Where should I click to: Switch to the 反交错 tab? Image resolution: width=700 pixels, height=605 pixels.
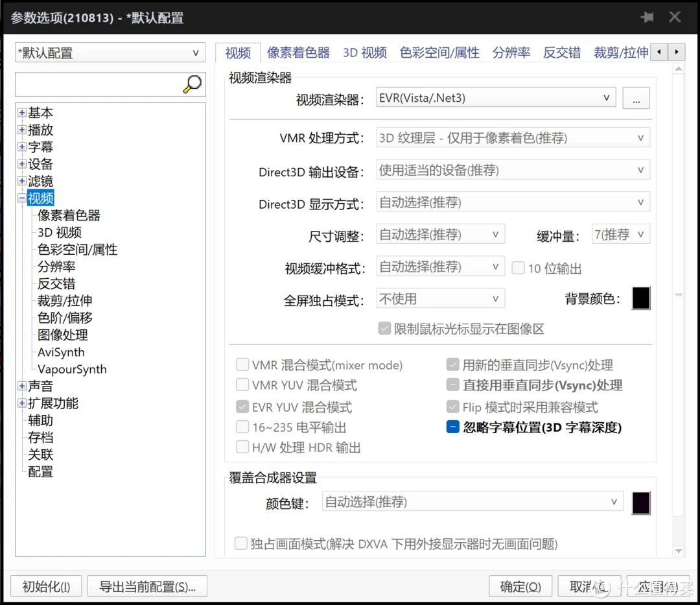[561, 53]
